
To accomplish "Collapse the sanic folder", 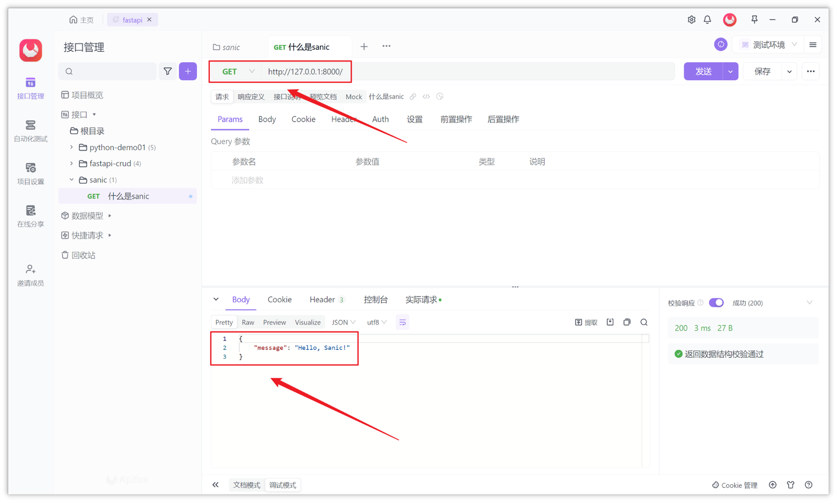I will [72, 179].
